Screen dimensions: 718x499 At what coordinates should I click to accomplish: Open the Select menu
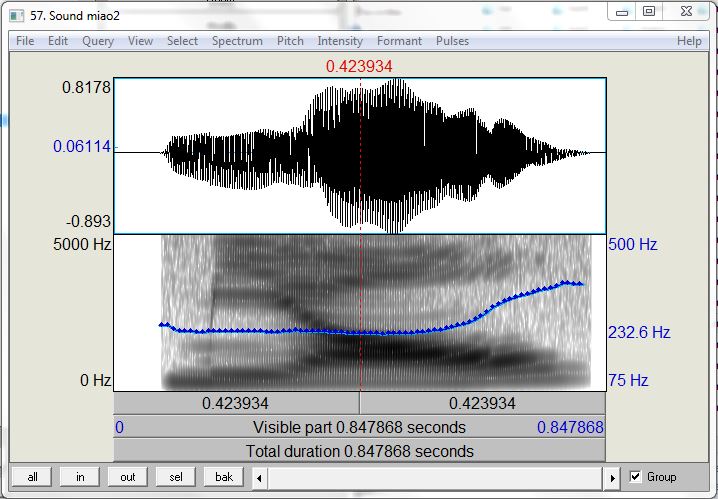pyautogui.click(x=182, y=41)
